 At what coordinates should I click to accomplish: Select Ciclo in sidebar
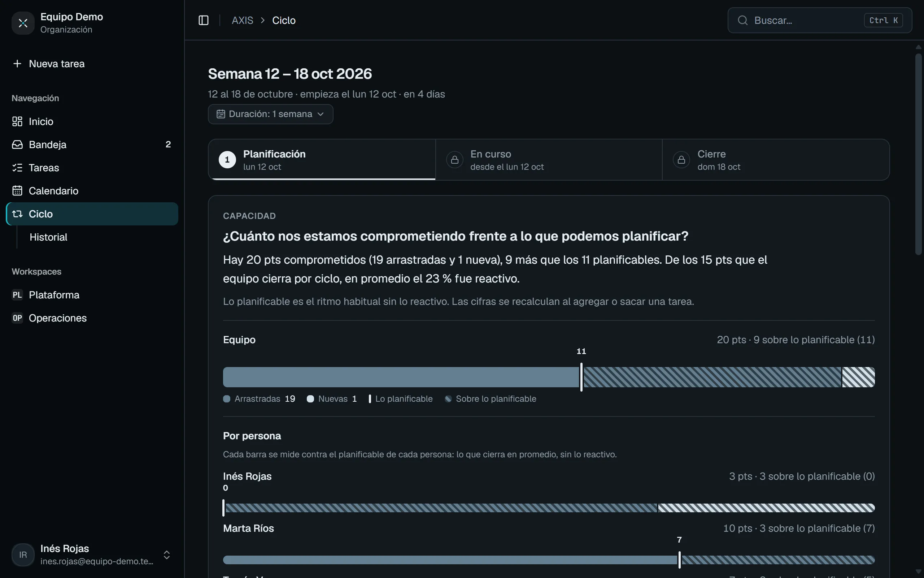(x=92, y=214)
